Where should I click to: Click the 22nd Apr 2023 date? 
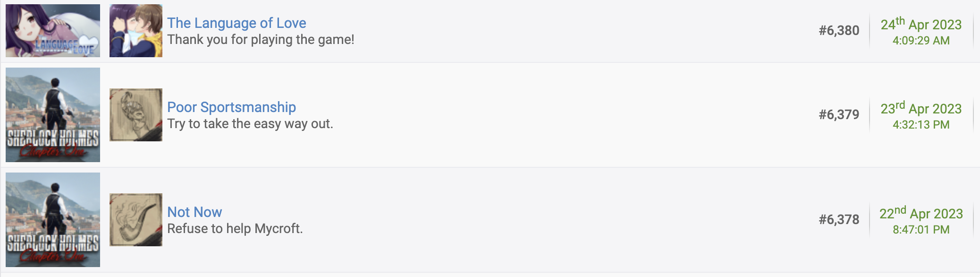coord(921,212)
